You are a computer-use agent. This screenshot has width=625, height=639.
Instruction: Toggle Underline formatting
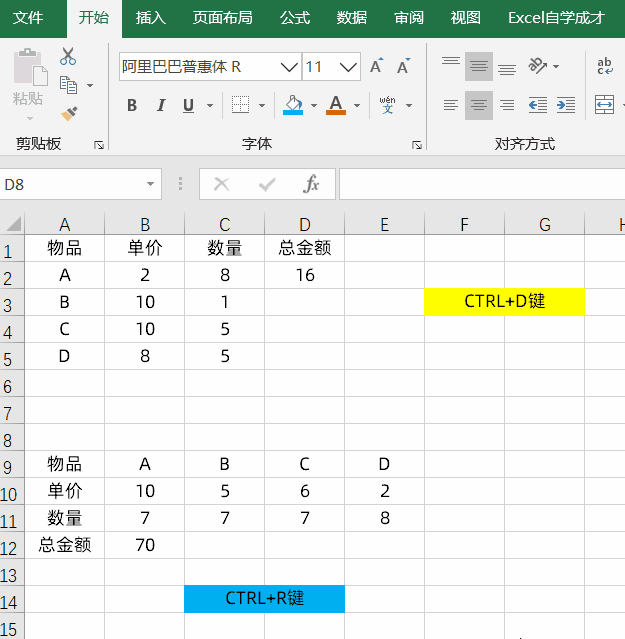(188, 105)
